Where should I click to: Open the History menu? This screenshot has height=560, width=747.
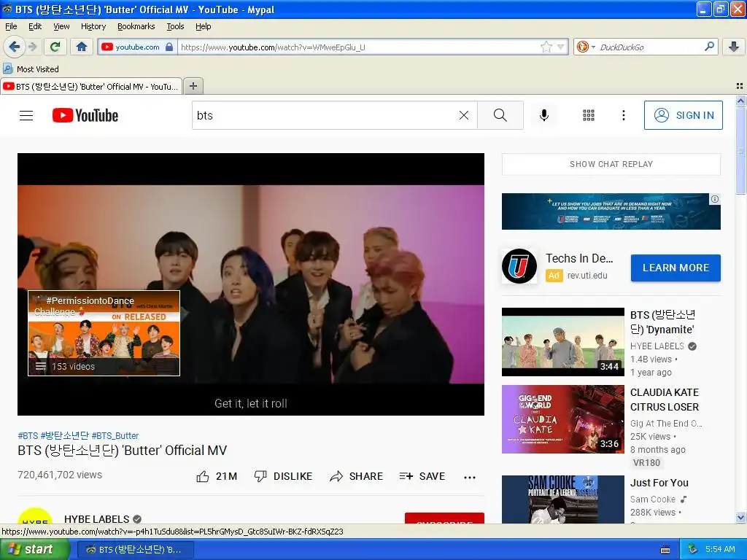coord(93,26)
